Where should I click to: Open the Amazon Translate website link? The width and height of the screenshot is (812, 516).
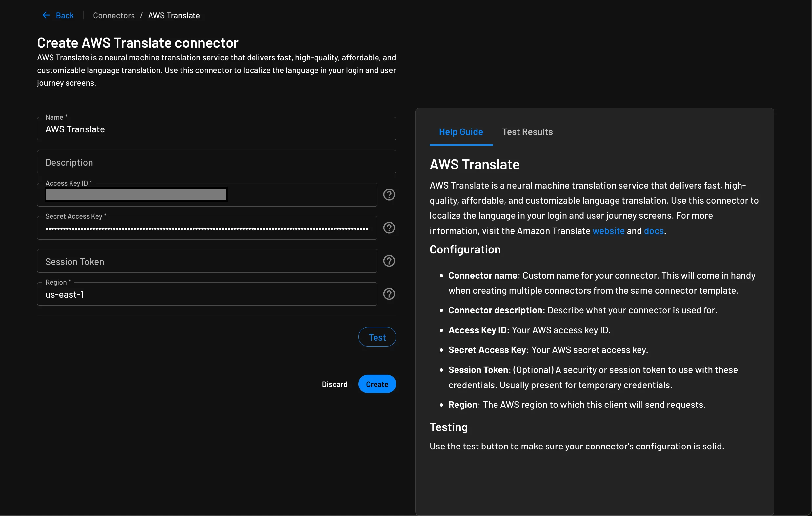click(x=608, y=231)
